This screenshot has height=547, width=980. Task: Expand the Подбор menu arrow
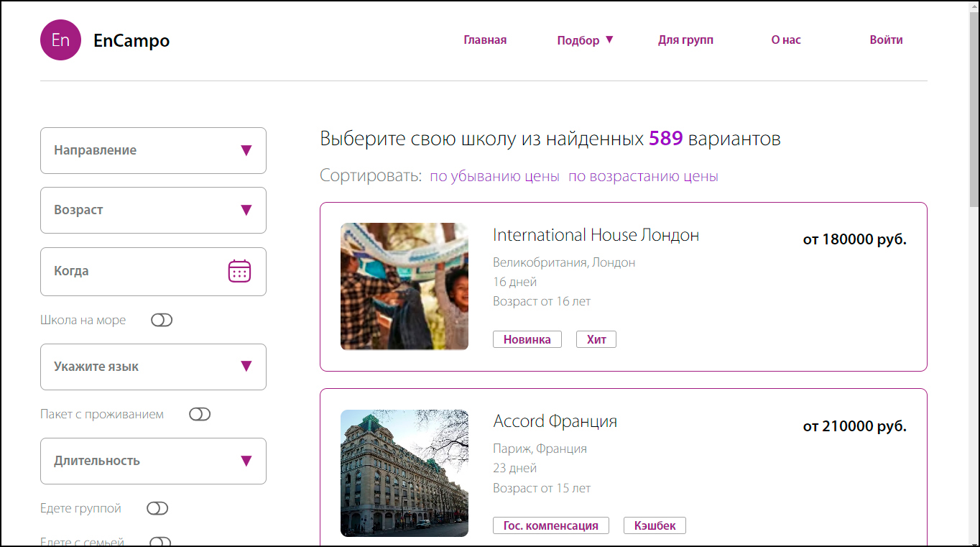click(609, 40)
